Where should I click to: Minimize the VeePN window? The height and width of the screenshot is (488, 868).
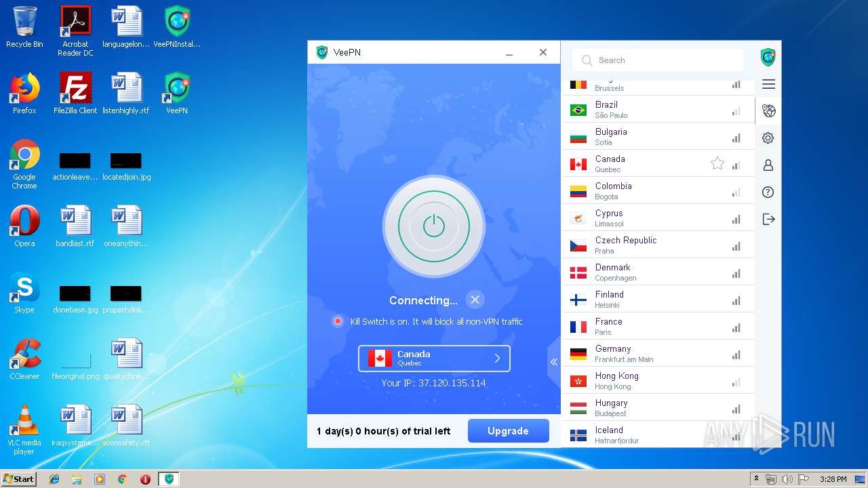coord(509,53)
